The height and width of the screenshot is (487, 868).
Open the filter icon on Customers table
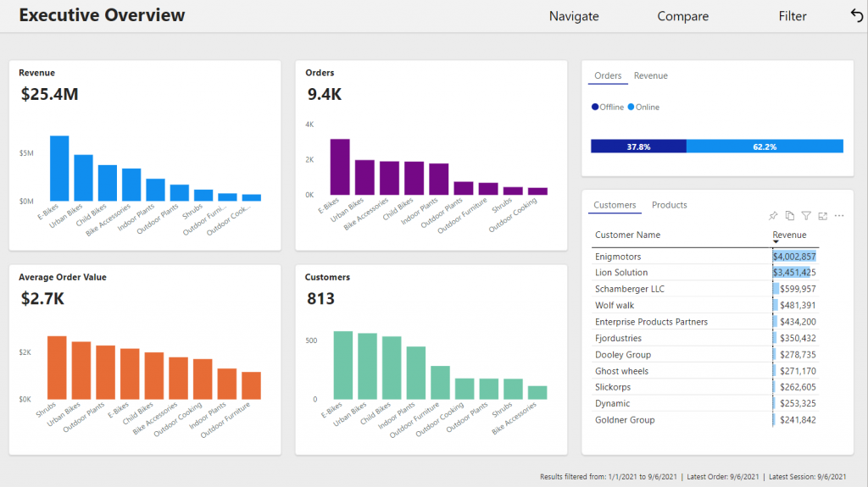(806, 216)
